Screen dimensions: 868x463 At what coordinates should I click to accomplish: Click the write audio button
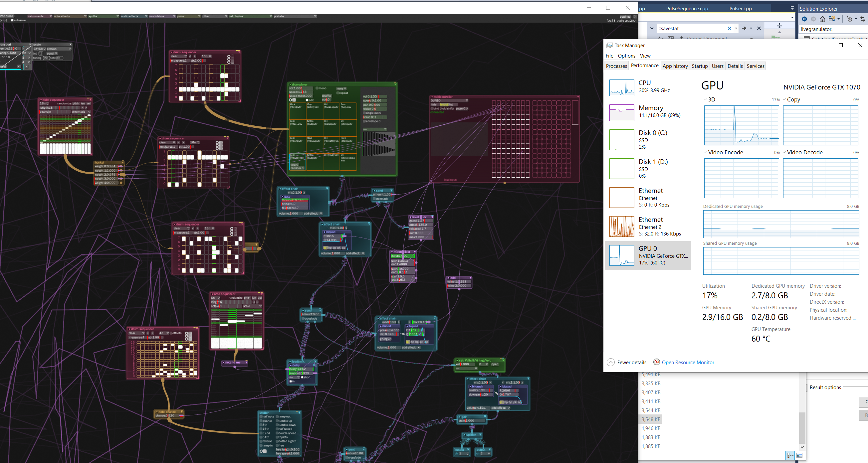7,16
